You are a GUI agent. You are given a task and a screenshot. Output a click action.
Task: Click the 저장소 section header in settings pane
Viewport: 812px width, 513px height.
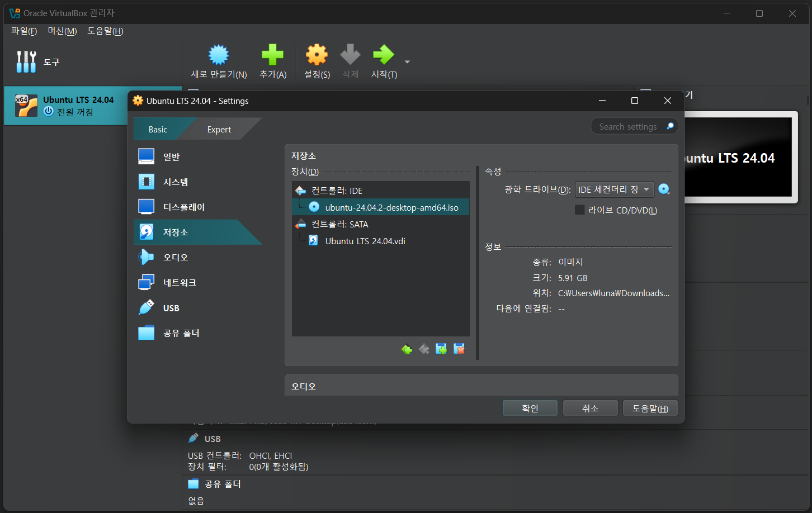[x=304, y=155]
